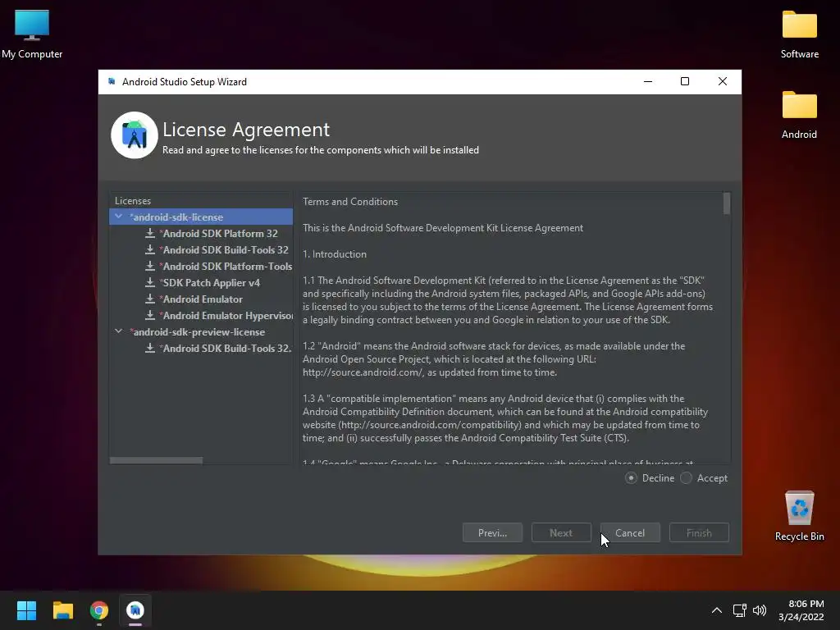840x630 pixels.
Task: Click download icon beside Android SDK Platform 32
Action: point(150,234)
